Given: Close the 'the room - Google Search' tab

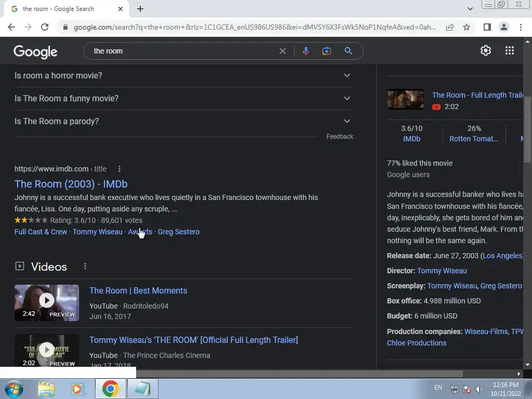Looking at the screenshot, I should click(x=121, y=9).
